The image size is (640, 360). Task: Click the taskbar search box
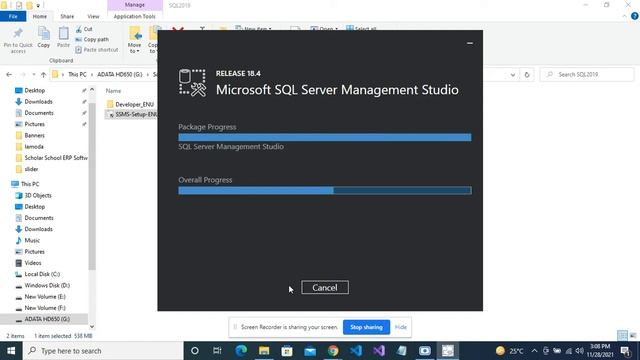click(103, 351)
